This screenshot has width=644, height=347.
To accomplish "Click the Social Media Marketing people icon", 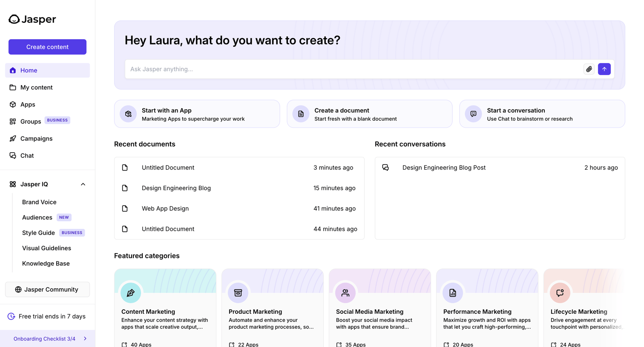I will (x=345, y=293).
